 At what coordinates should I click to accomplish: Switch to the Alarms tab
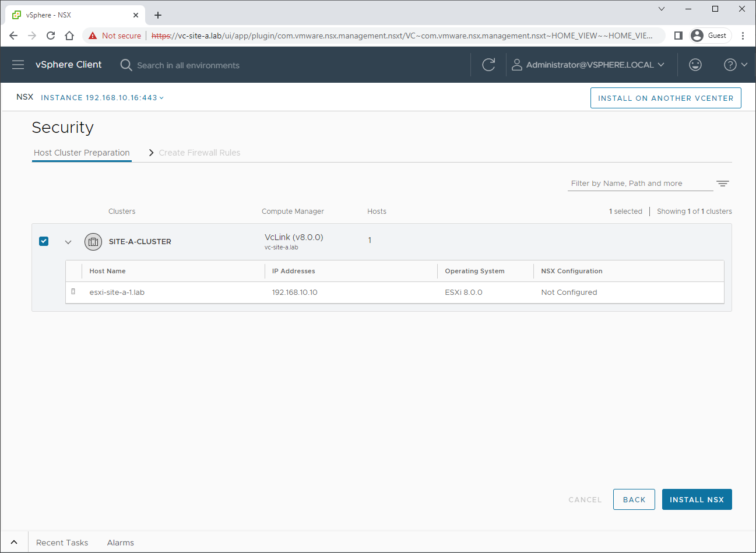(121, 543)
